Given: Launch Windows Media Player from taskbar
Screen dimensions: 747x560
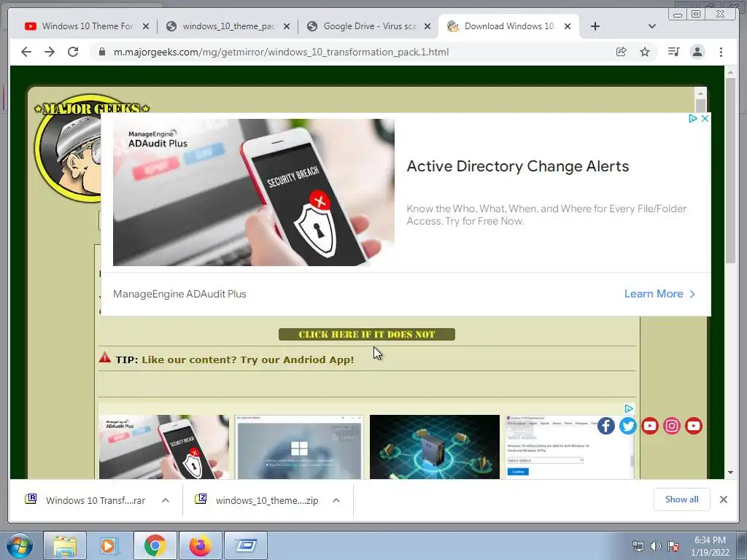Looking at the screenshot, I should (x=109, y=545).
